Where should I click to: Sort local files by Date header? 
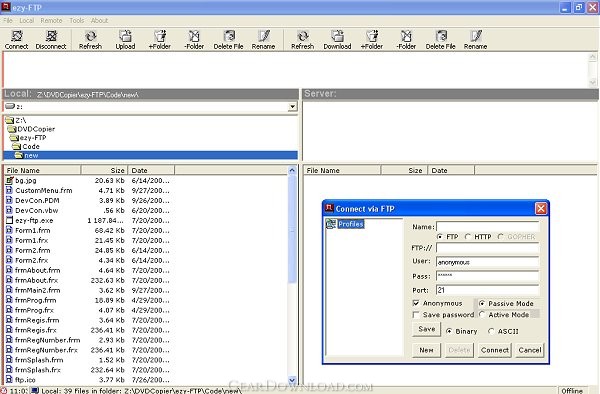click(x=151, y=170)
